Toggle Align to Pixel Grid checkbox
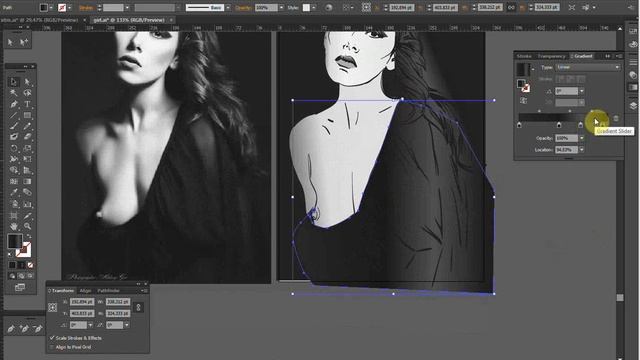The height and width of the screenshot is (360, 640). 52,347
